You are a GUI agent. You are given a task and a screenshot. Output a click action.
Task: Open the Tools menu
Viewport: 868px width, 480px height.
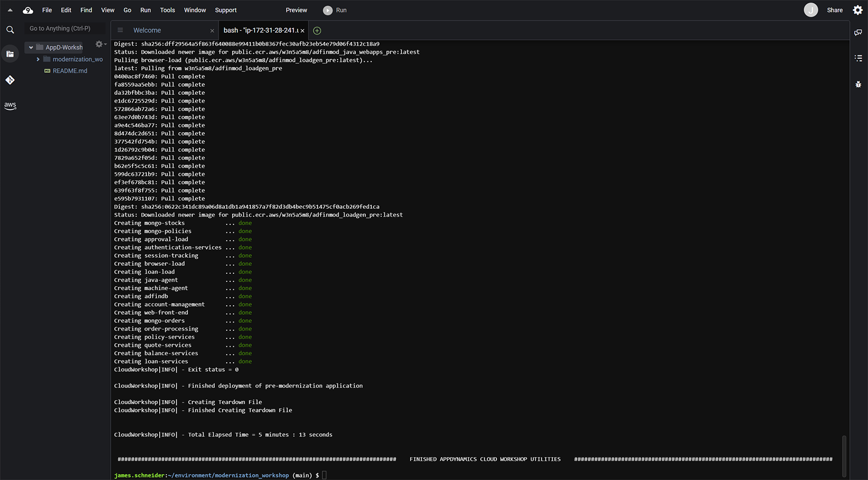(167, 10)
